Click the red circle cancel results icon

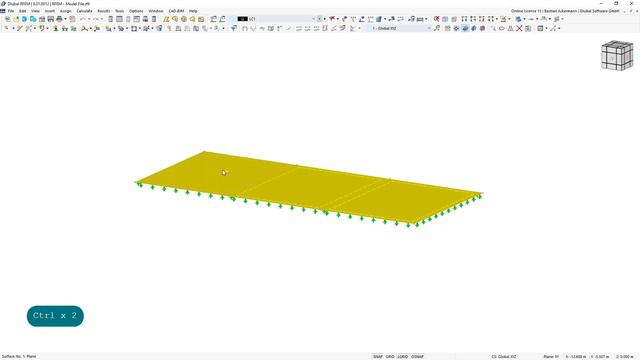436,19
